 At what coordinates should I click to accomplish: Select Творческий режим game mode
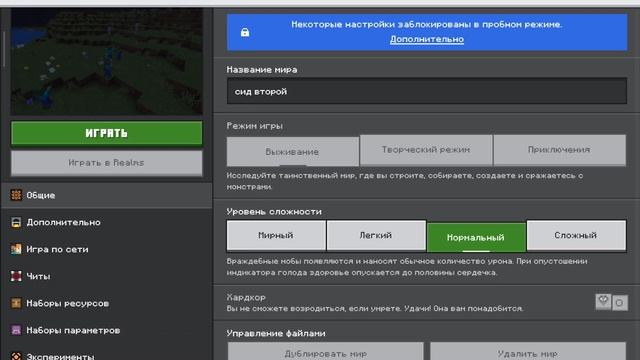[426, 150]
